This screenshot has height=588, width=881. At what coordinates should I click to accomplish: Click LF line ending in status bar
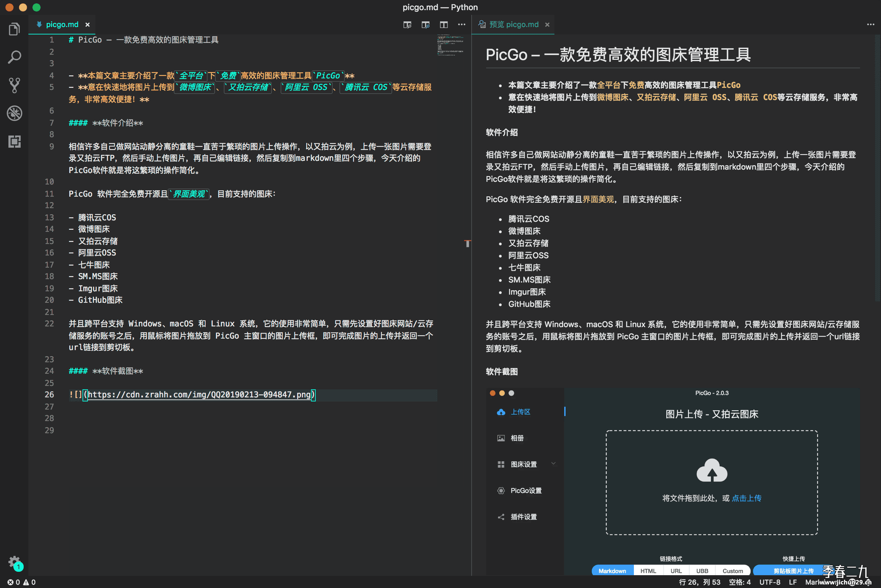coord(792,582)
